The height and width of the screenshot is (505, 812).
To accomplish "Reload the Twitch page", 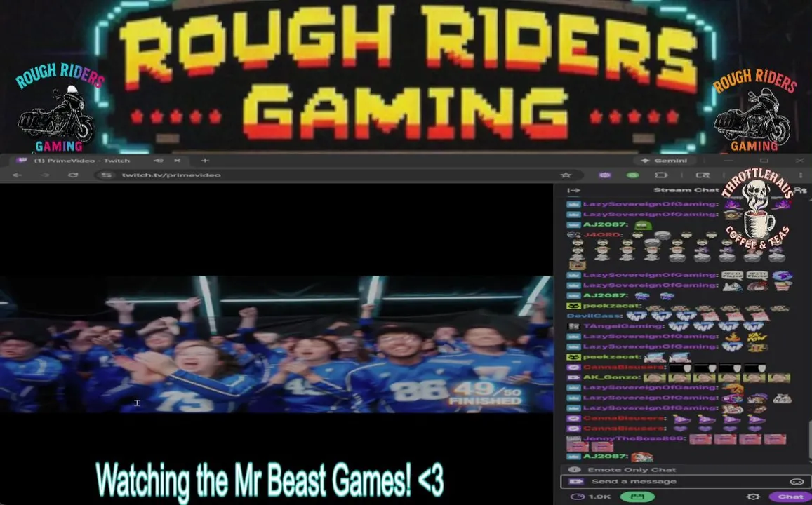I will click(72, 175).
